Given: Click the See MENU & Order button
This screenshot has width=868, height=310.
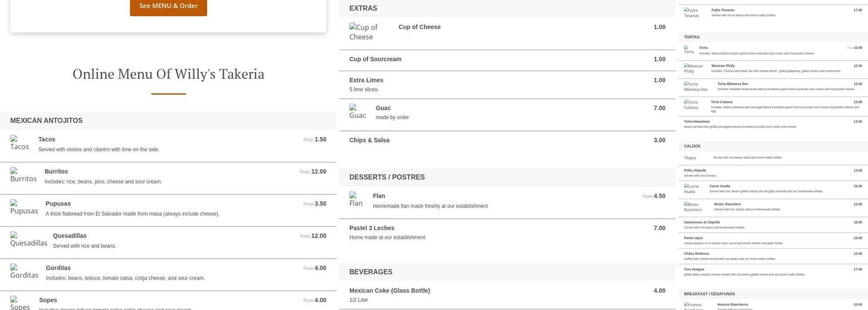Looking at the screenshot, I should 168,6.
